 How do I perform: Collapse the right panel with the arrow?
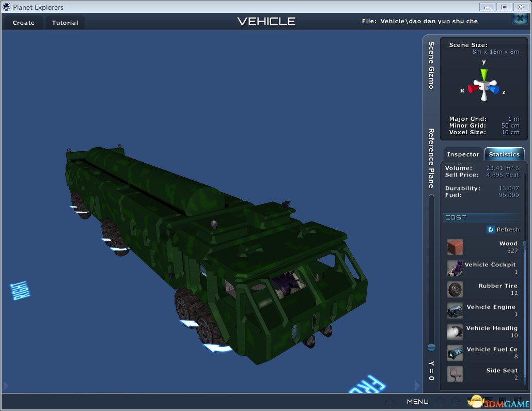pos(417,386)
